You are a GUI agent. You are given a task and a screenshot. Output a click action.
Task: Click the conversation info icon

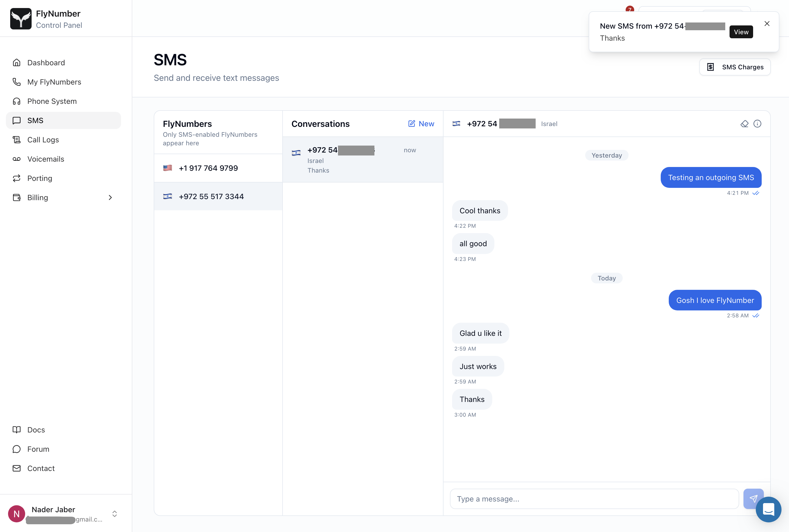(757, 124)
